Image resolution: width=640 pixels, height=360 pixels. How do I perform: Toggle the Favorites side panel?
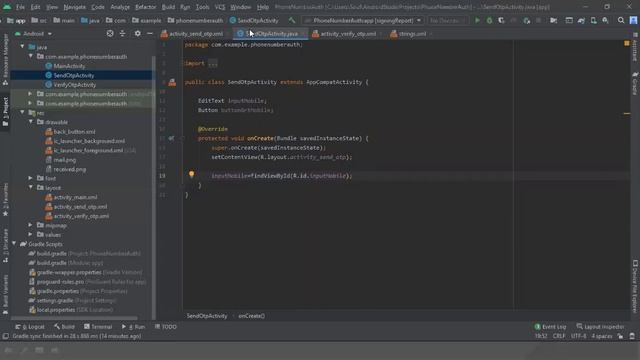tap(5, 200)
